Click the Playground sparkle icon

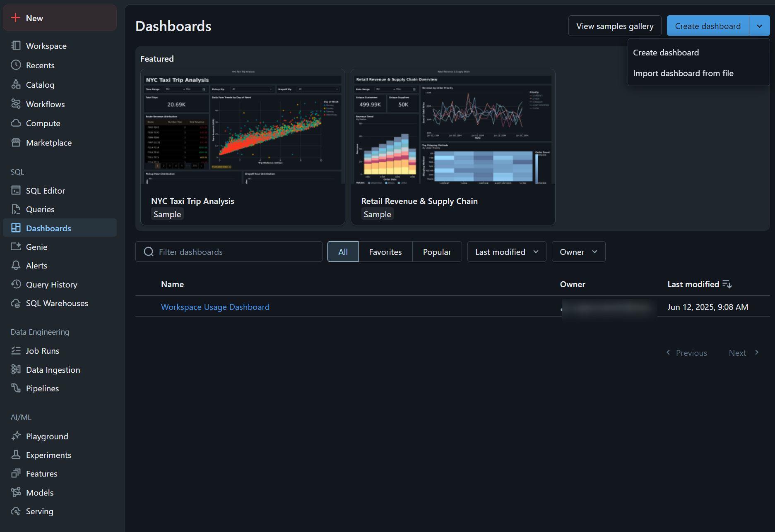pos(16,436)
